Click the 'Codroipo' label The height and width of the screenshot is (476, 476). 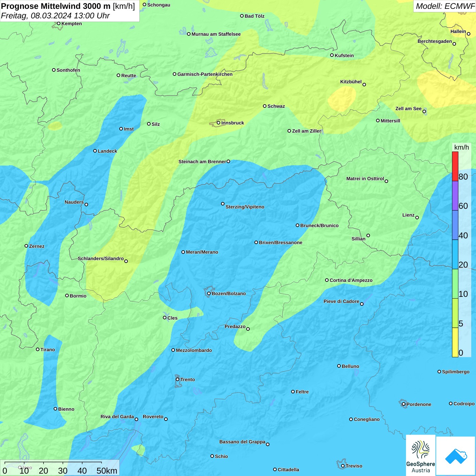pos(464,404)
